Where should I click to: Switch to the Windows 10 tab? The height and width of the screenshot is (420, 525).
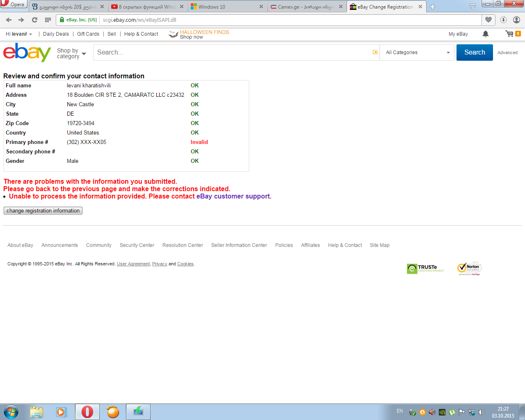pos(227,7)
